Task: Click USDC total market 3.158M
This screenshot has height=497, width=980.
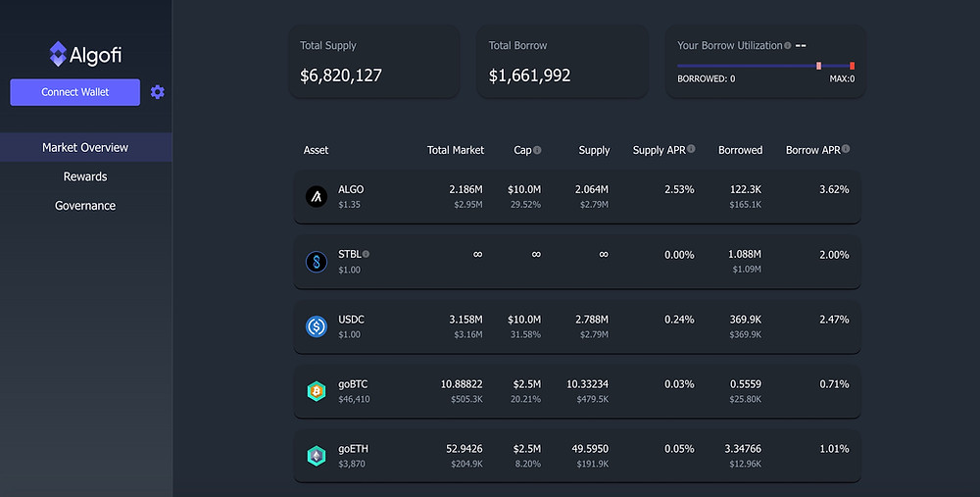Action: pyautogui.click(x=465, y=320)
